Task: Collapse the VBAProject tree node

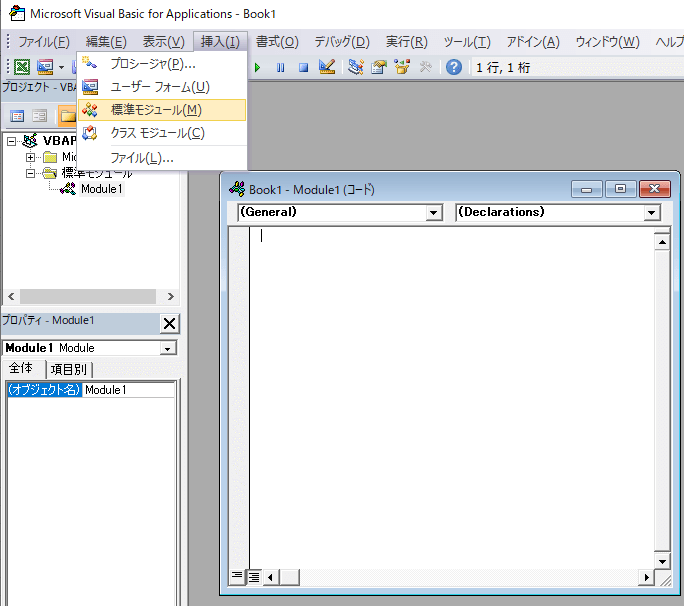Action: [12, 141]
